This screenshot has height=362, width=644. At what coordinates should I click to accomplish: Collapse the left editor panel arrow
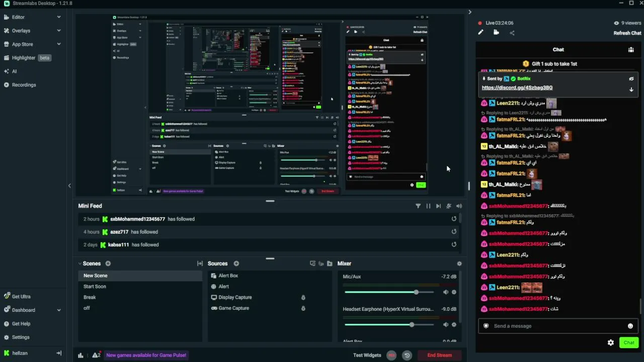click(x=69, y=186)
